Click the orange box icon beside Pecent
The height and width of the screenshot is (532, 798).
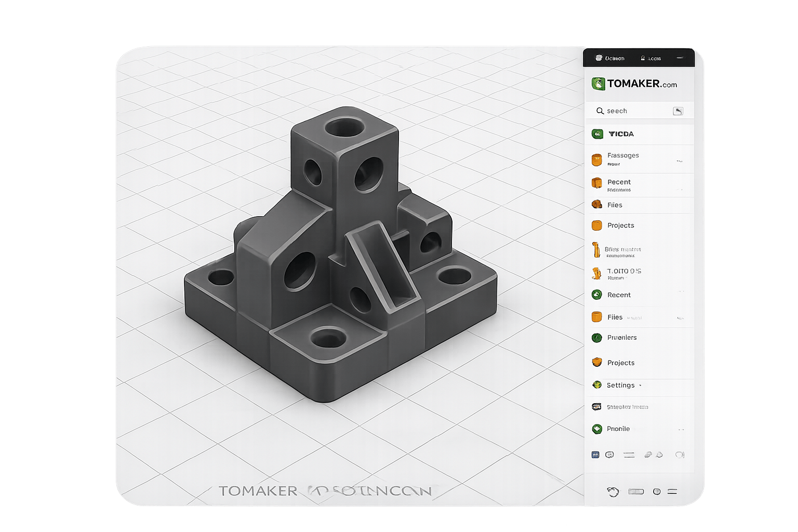(x=597, y=183)
